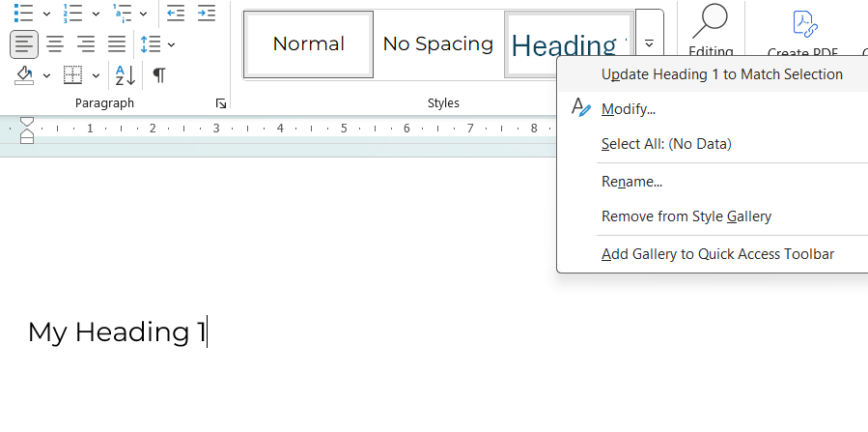Click the ruler at the 3 mark
868x432 pixels.
(x=216, y=129)
